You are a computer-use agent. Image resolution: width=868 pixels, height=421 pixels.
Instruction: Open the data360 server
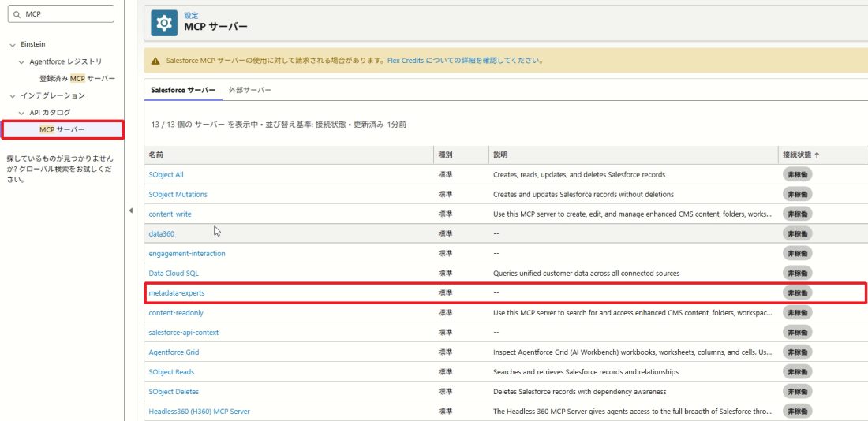coord(162,233)
